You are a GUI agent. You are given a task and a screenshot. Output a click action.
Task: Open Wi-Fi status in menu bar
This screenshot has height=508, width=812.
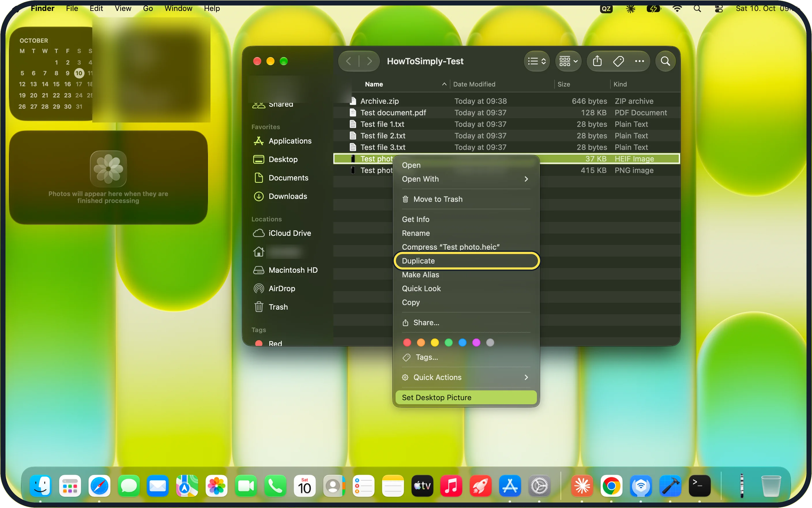click(677, 8)
